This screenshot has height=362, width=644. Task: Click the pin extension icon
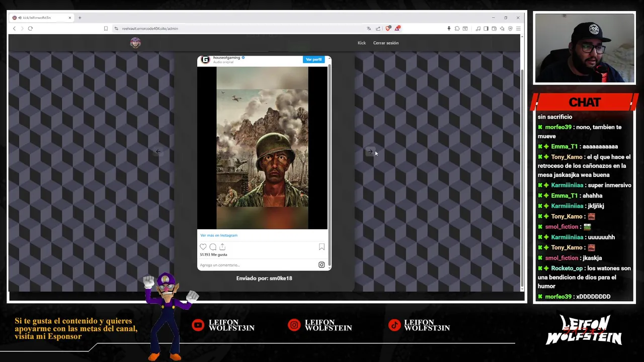point(449,28)
